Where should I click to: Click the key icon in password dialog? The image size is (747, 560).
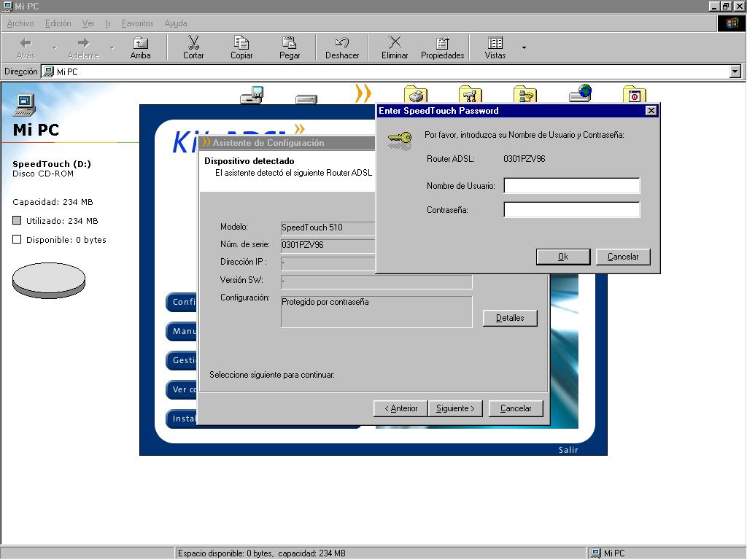coord(399,141)
